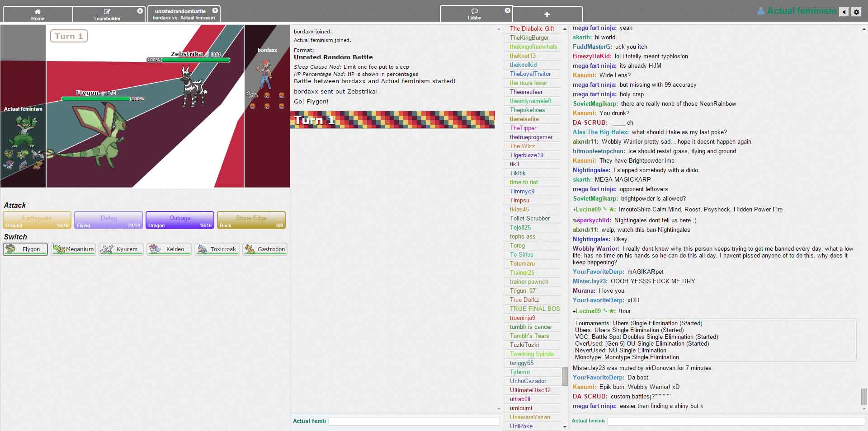Click the Turn 1 indicator on battlefield
The width and height of the screenshot is (868, 431).
tap(69, 36)
